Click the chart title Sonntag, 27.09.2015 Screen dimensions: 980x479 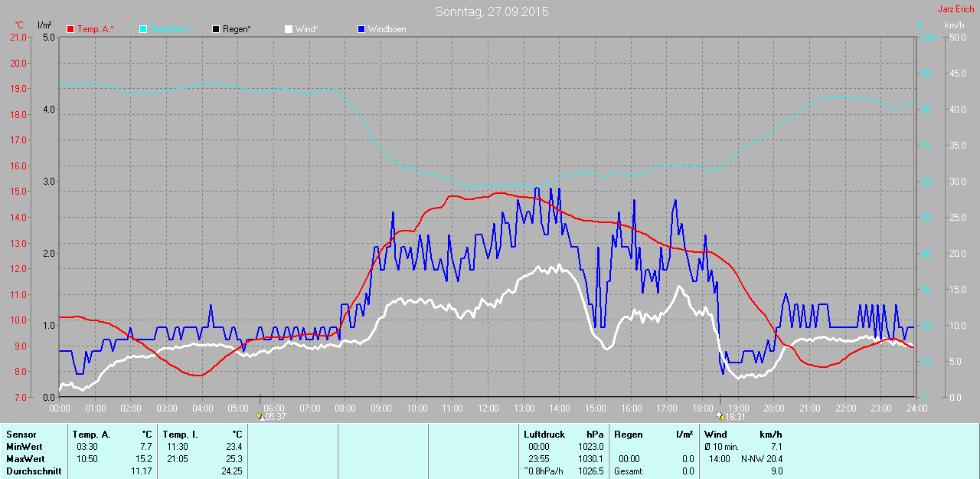pos(492,11)
